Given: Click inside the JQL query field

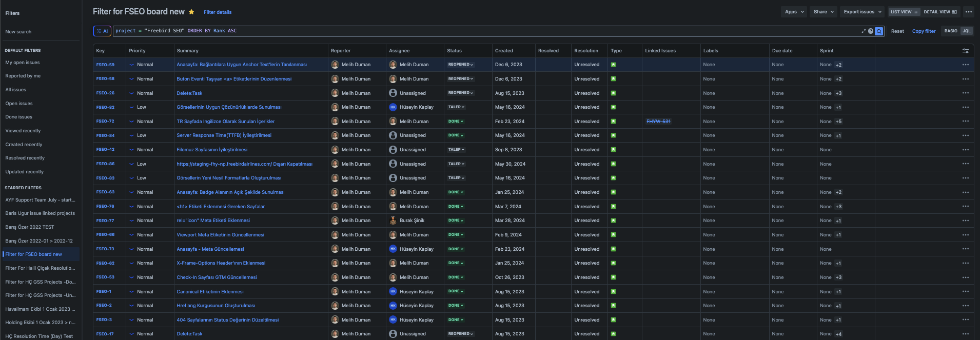Looking at the screenshot, I should 485,31.
